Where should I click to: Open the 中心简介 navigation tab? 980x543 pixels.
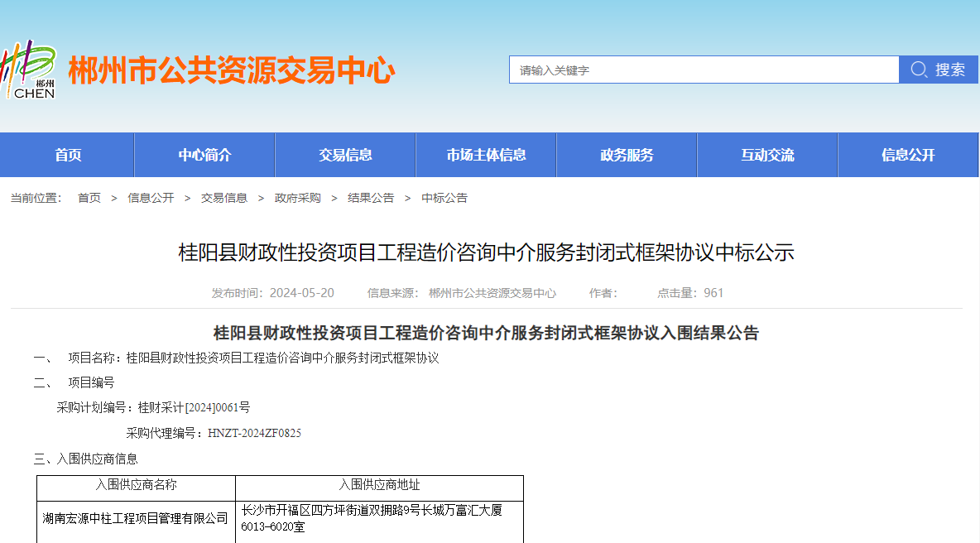[204, 155]
